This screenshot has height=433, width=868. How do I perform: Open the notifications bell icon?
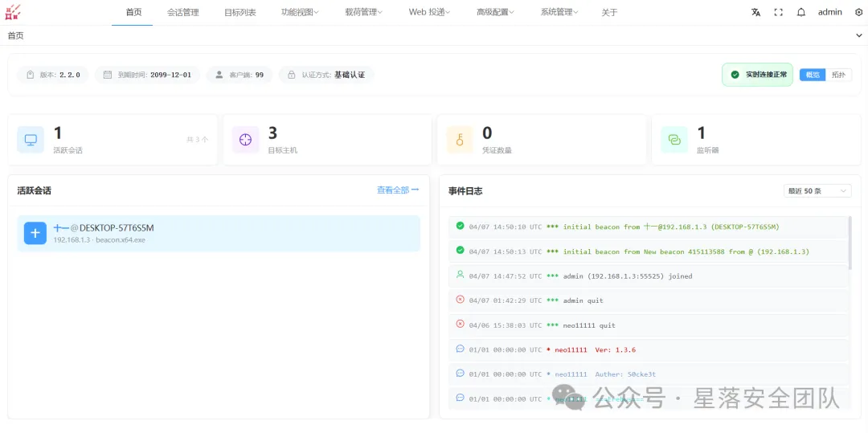pos(801,12)
